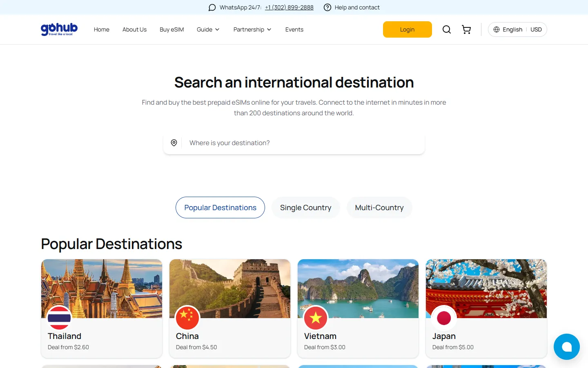Click the China destination name
This screenshot has width=588, height=368.
[187, 336]
